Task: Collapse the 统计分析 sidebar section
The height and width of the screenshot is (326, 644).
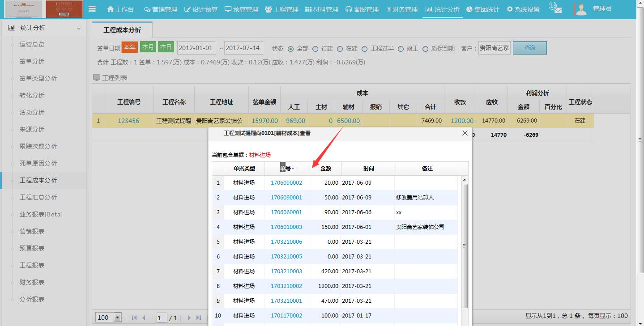Action: click(79, 28)
